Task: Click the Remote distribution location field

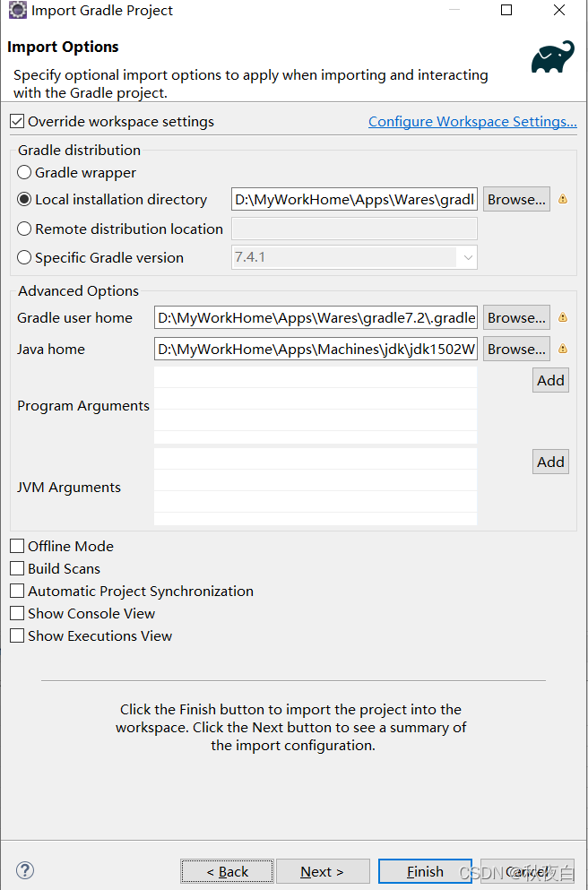Action: (354, 229)
